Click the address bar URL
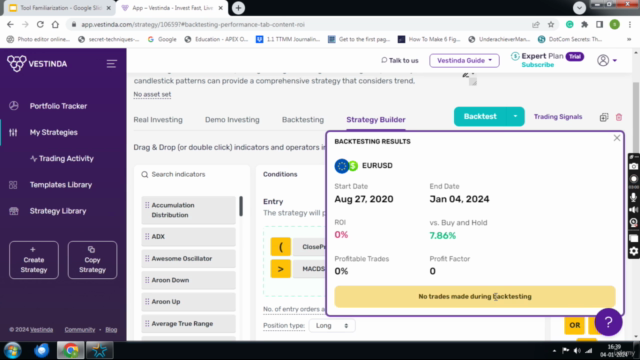The image size is (640, 360). pyautogui.click(x=193, y=24)
